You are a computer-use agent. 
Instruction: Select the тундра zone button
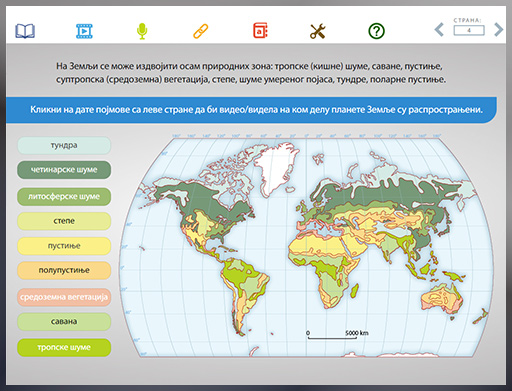[x=64, y=145]
